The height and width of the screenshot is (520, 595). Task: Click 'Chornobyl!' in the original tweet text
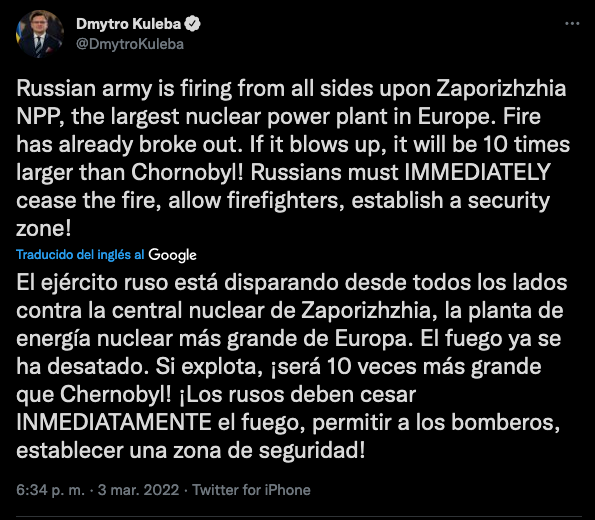click(187, 173)
